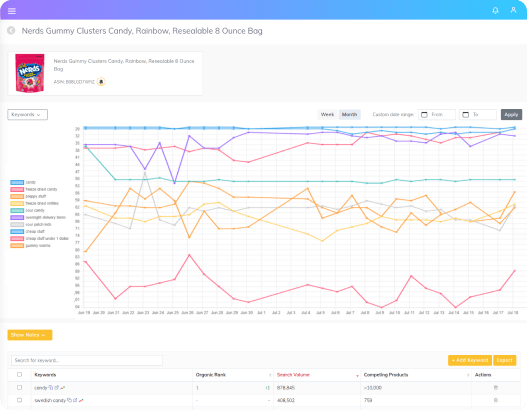This screenshot has width=527, height=411.
Task: Click the To date input
Action: tap(478, 115)
